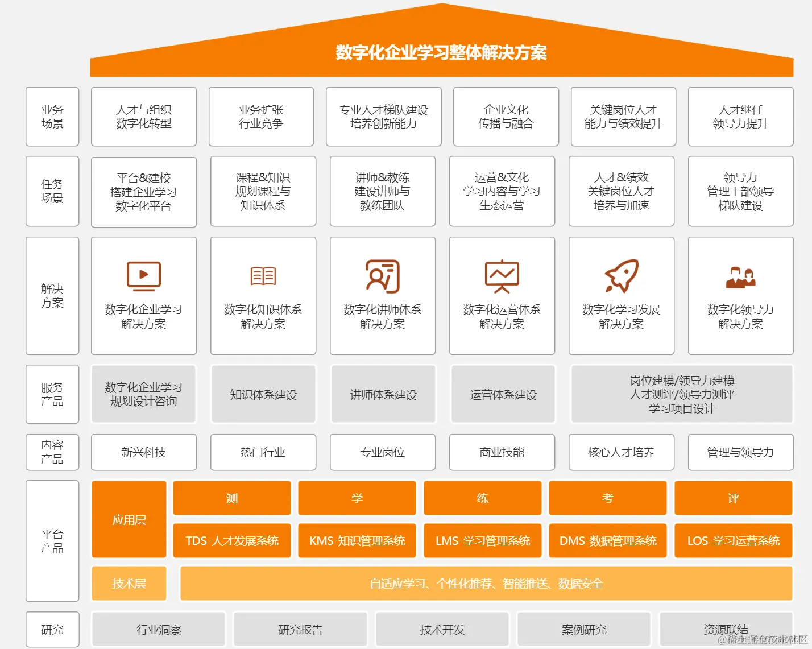
Task: Click LMS-学习管理系统 block
Action: tap(483, 540)
